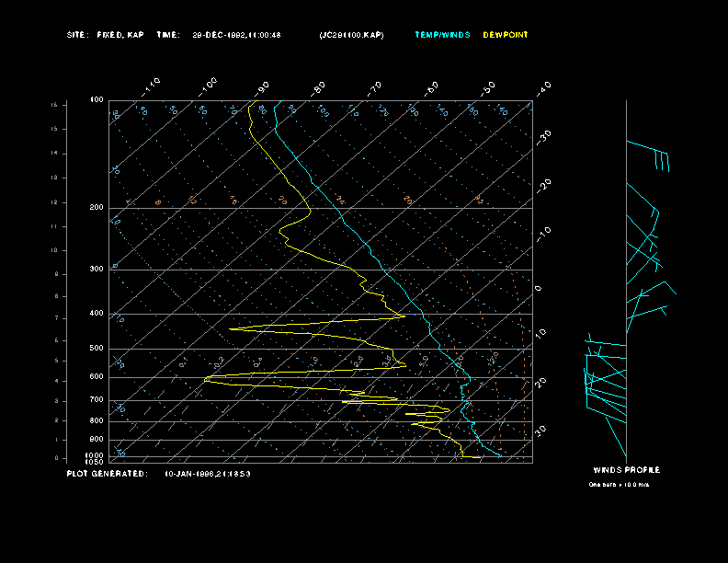Click the '7' tick on the altitude scale

[57, 318]
